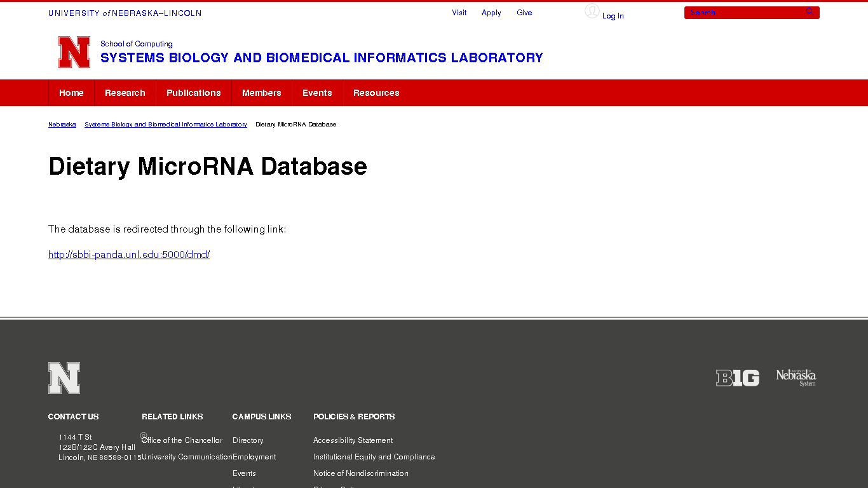Click the white N logo in footer
868x488 pixels.
[64, 378]
